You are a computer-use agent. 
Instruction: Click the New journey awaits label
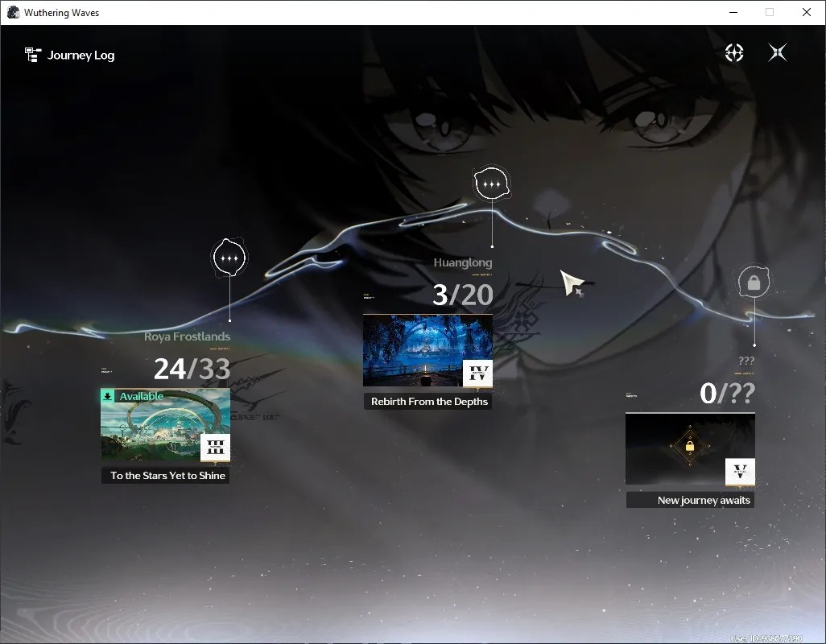pos(704,500)
